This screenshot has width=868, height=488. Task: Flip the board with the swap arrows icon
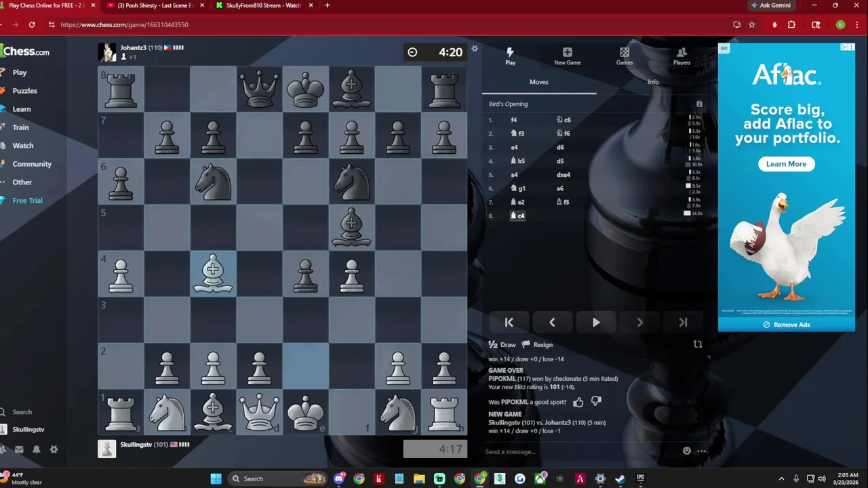[x=698, y=344]
